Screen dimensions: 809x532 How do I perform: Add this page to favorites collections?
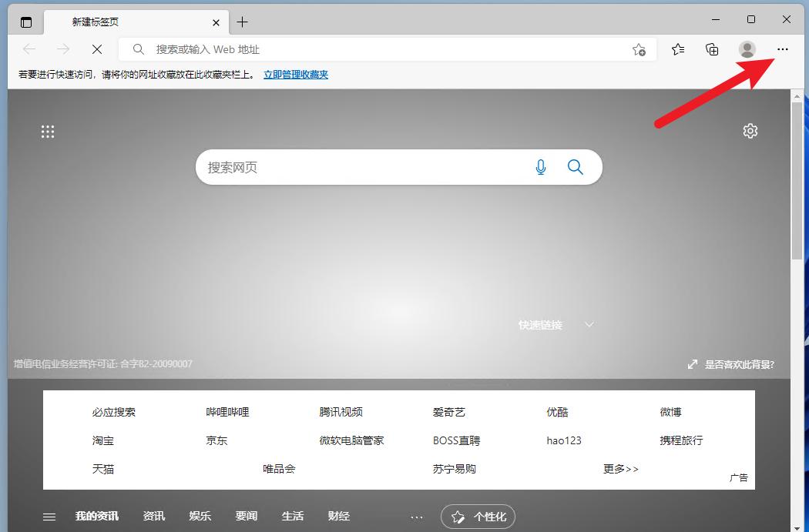click(639, 49)
